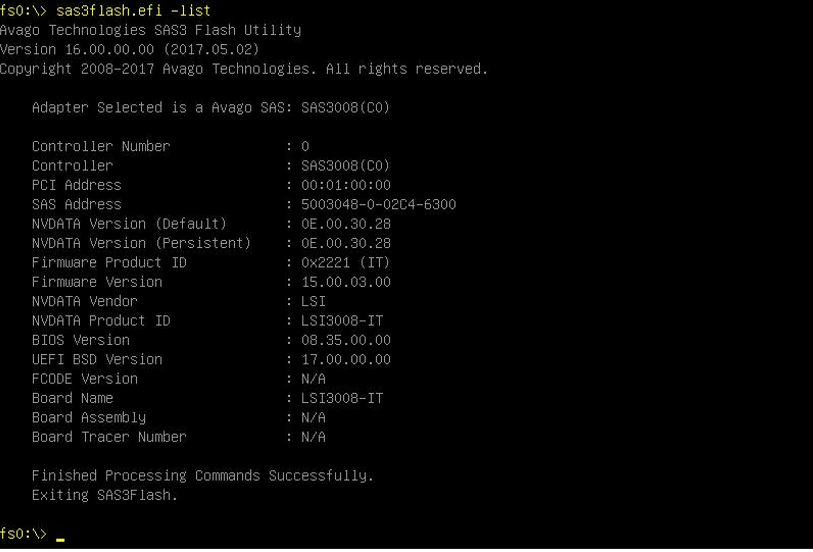The width and height of the screenshot is (813, 552).
Task: Click the NVDATA Version (Persistent) value
Action: tap(346, 243)
